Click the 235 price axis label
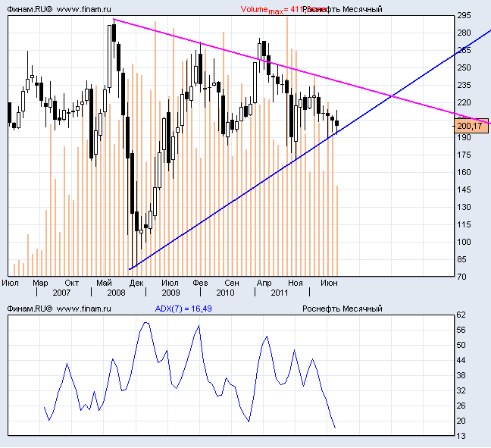 tap(464, 85)
